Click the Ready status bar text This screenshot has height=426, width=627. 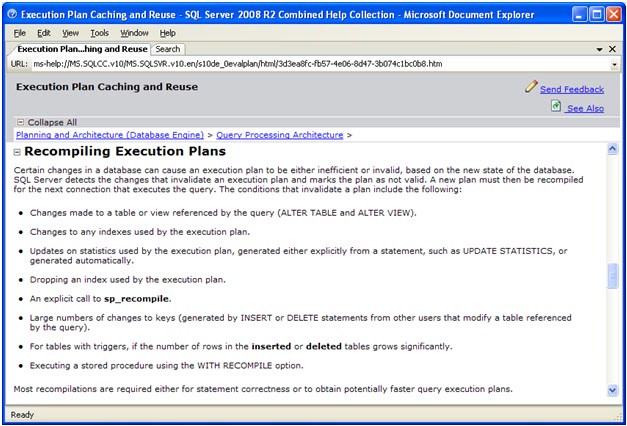22,415
